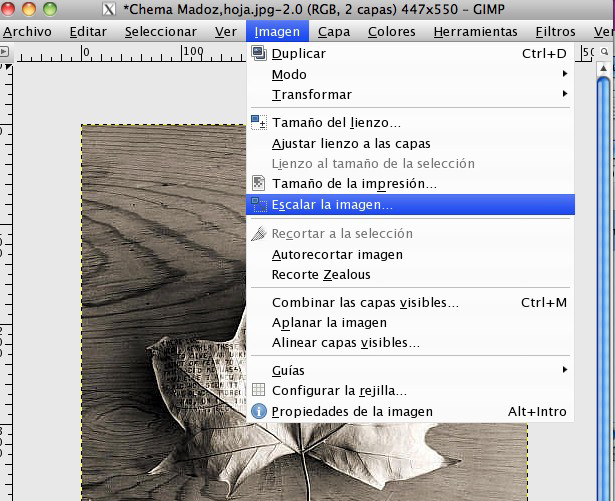Choose Propiedades de la imagen
The height and width of the screenshot is (501, 615).
point(410,411)
